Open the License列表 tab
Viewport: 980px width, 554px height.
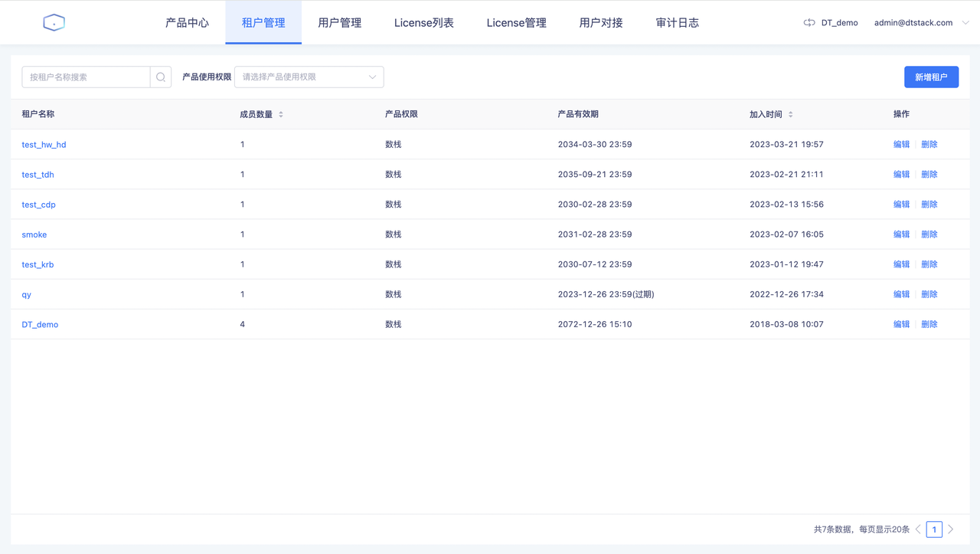(424, 23)
